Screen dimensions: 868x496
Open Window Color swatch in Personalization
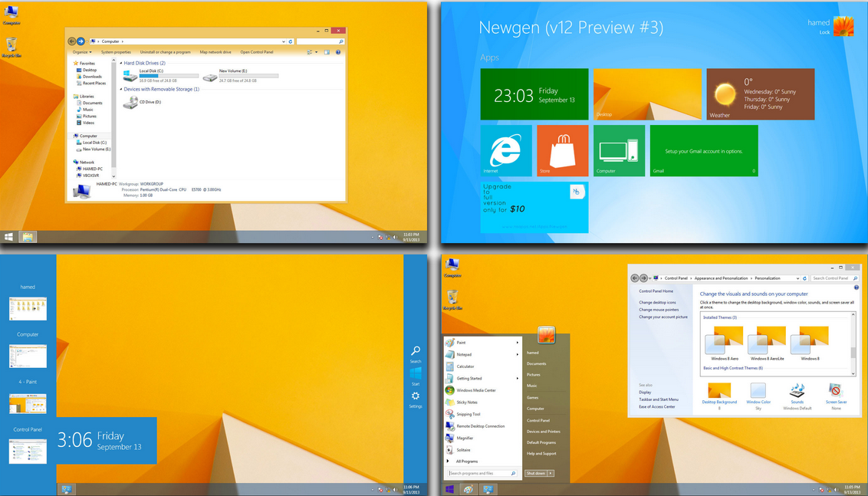click(x=758, y=390)
